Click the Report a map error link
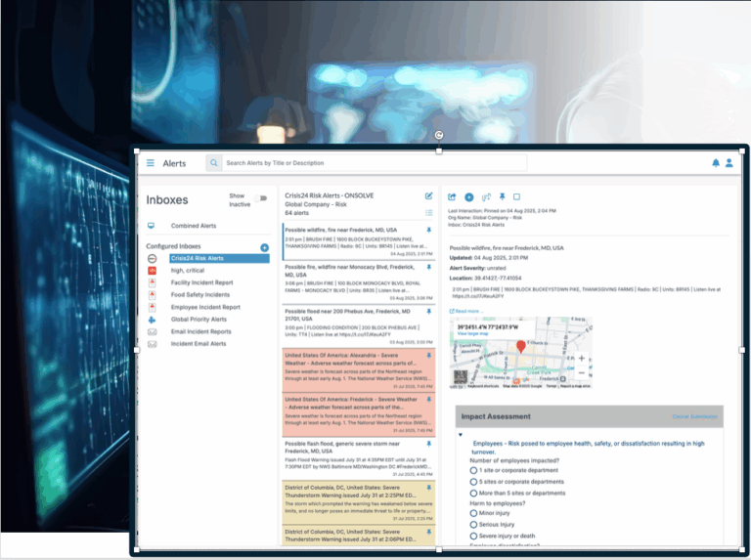751x560 pixels. 576,386
